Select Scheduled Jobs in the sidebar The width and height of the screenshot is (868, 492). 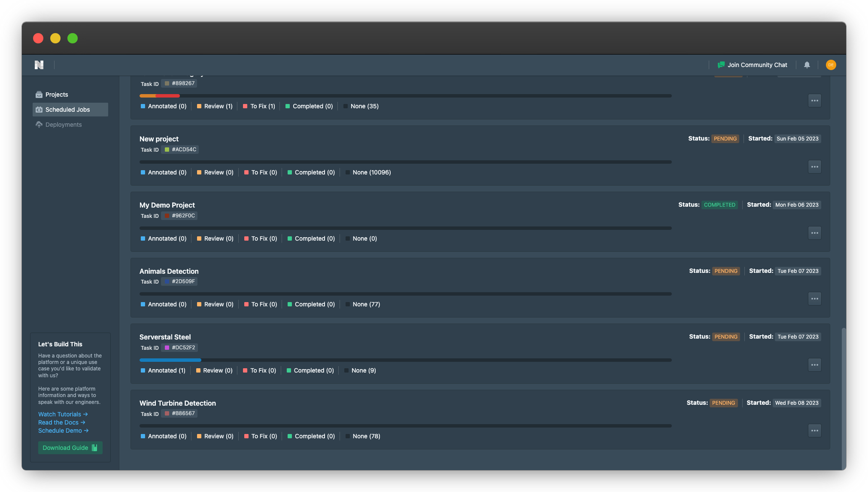tap(70, 110)
